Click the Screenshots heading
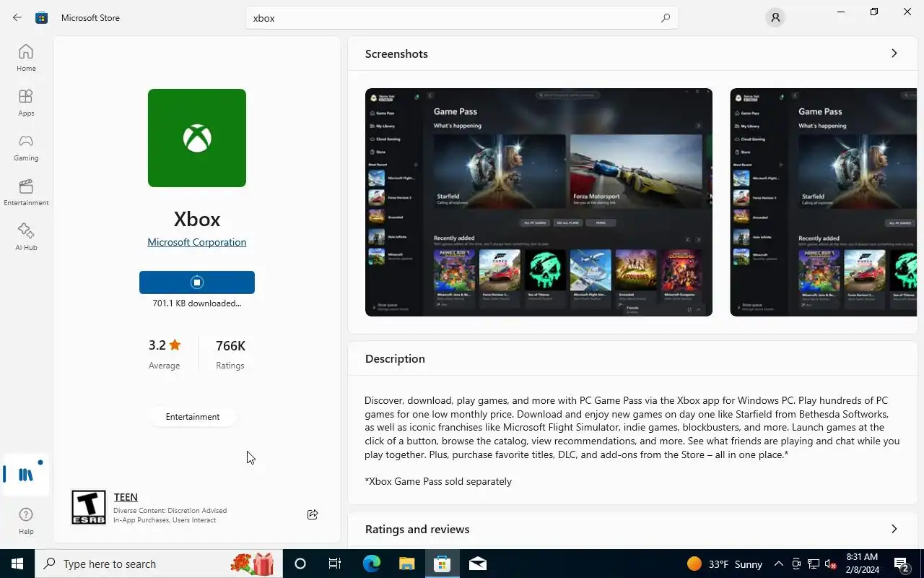924x578 pixels. click(396, 53)
